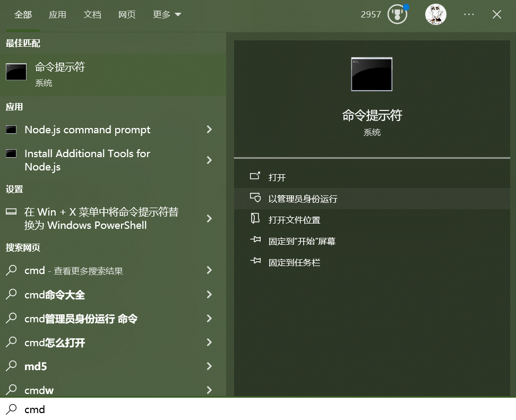This screenshot has width=516, height=420.
Task: Search web for cmd管理员身份运行 命令
Action: coord(113,318)
